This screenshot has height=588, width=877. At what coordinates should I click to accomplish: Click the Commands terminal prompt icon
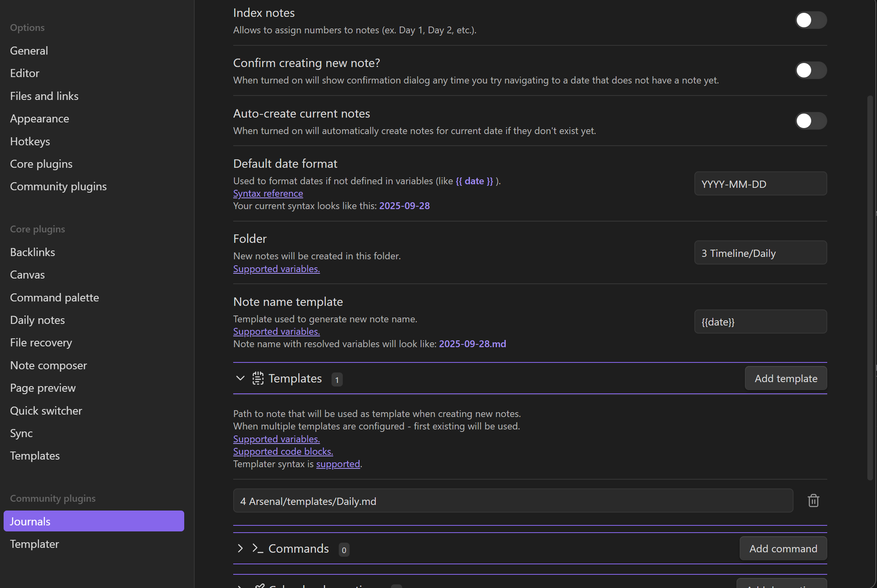click(x=258, y=548)
